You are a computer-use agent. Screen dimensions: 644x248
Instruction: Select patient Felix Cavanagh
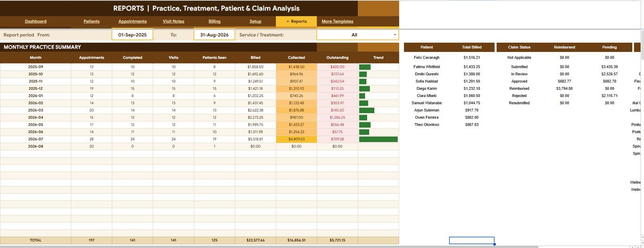point(427,58)
